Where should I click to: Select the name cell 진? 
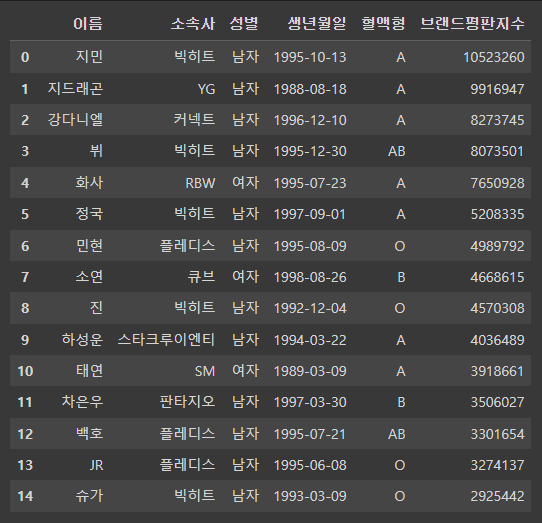[96, 308]
